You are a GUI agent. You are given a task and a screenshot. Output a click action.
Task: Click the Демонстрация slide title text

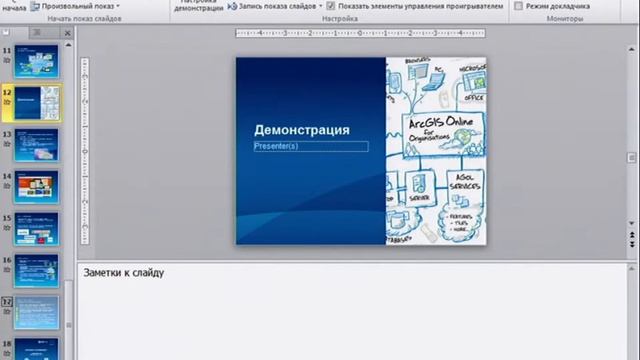pyautogui.click(x=302, y=130)
